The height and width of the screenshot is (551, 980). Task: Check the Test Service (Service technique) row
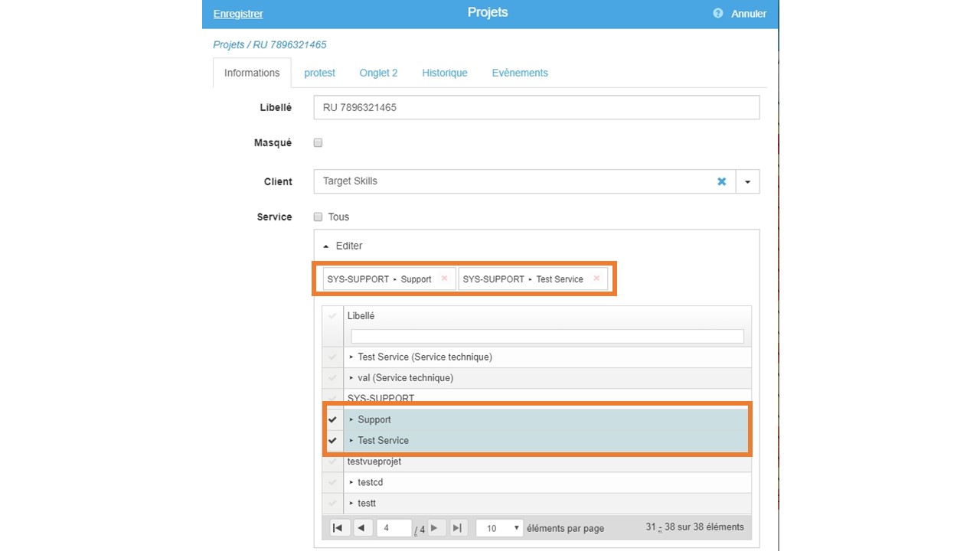coord(332,357)
